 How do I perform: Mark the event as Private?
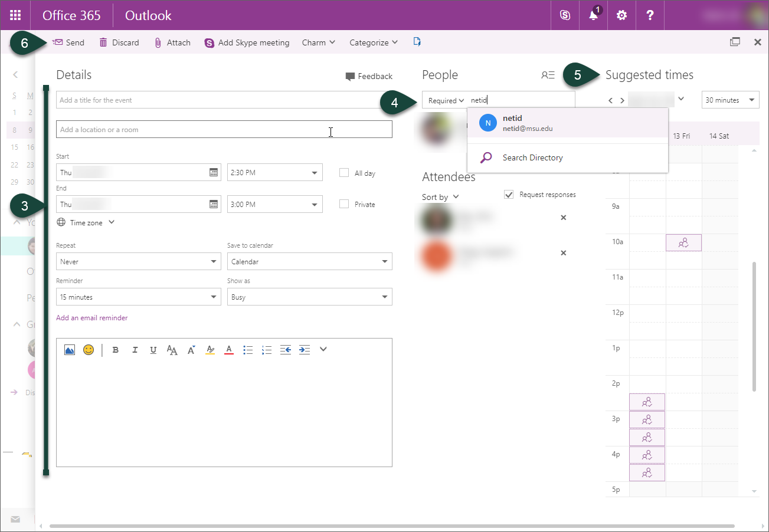pyautogui.click(x=344, y=204)
